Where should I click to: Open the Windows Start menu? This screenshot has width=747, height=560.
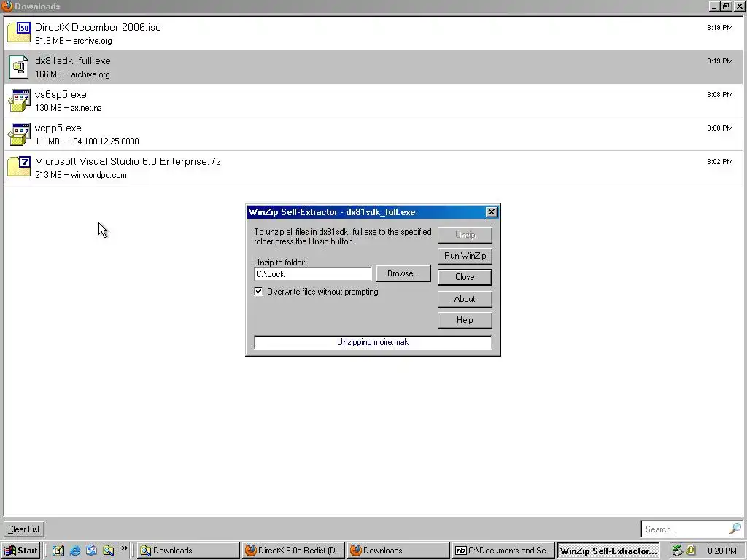click(x=21, y=551)
